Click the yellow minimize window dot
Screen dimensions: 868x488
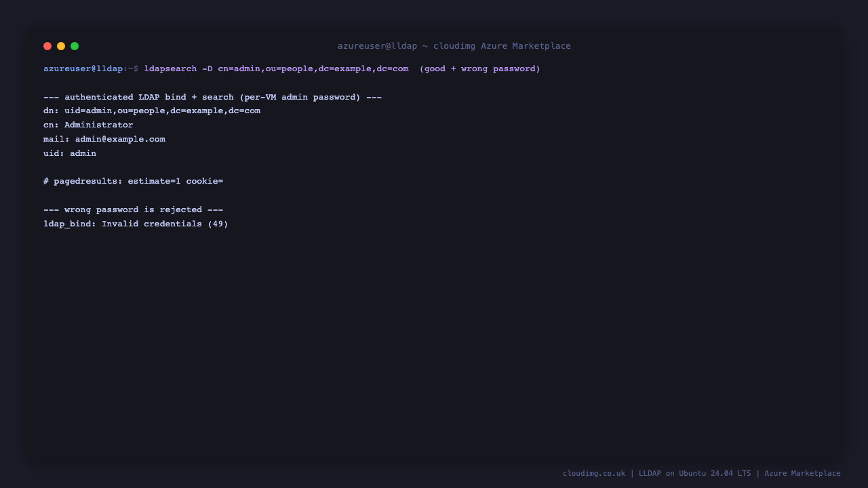(61, 46)
